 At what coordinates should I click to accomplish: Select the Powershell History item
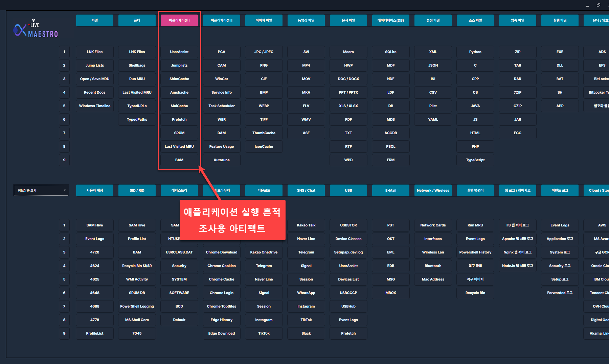(475, 252)
